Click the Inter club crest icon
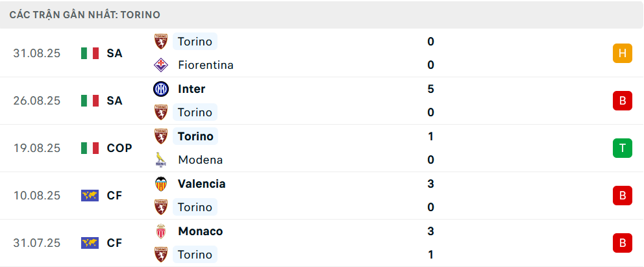Image resolution: width=644 pixels, height=267 pixels. click(x=160, y=89)
